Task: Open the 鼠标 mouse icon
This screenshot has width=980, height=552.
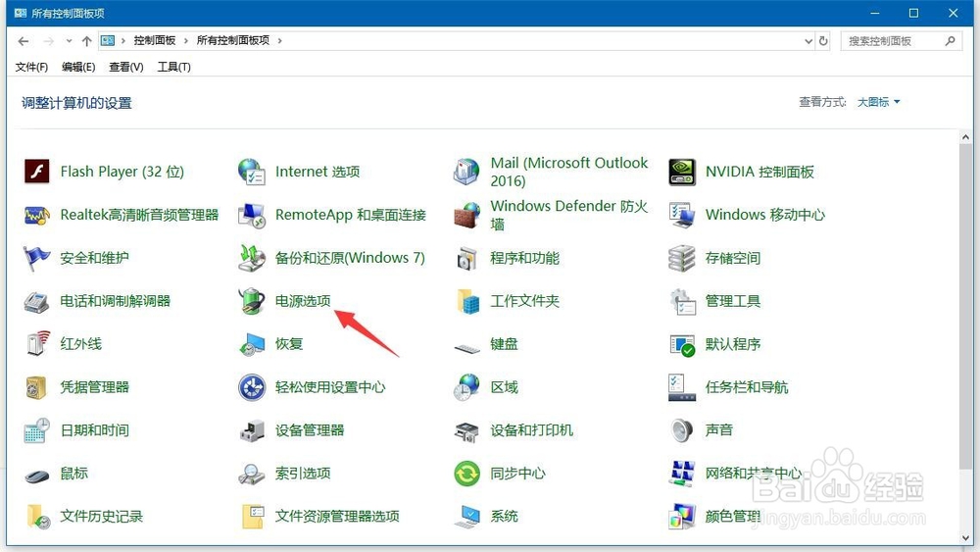Action: (37, 476)
